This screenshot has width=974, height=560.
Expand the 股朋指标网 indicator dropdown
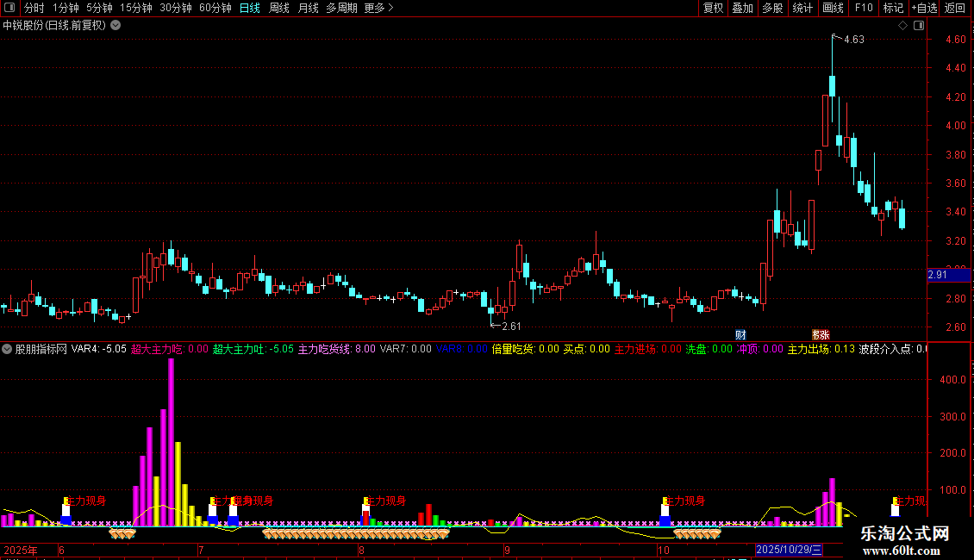[x=7, y=349]
